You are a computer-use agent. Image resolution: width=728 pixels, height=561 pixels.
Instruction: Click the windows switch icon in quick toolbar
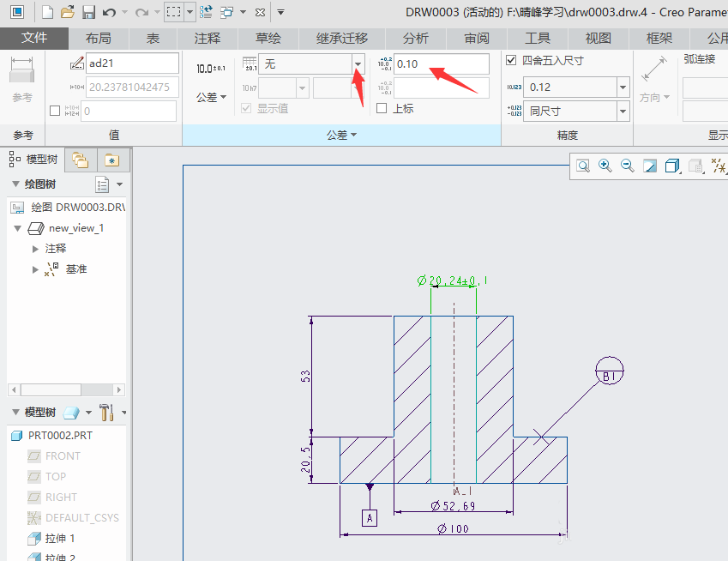pos(227,12)
